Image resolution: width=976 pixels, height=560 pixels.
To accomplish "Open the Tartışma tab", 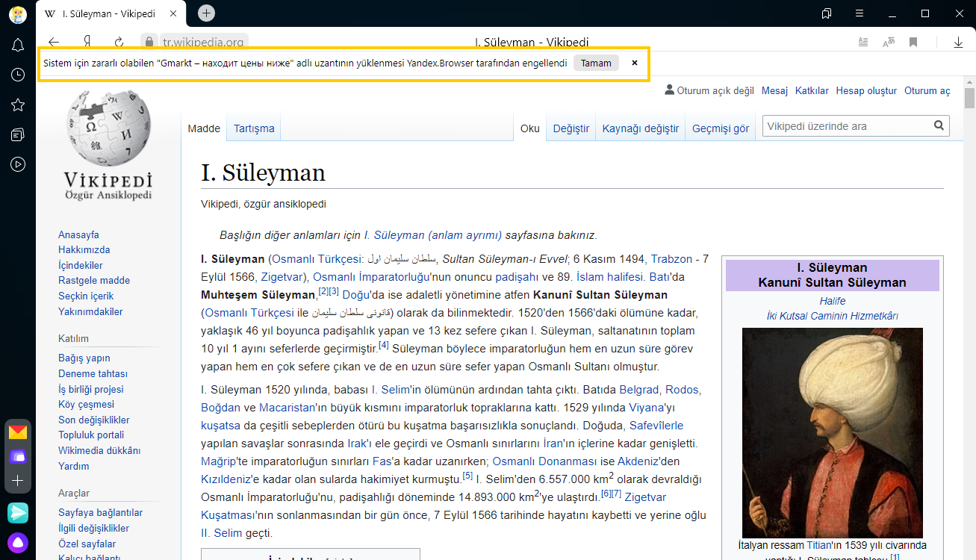I will click(x=254, y=128).
